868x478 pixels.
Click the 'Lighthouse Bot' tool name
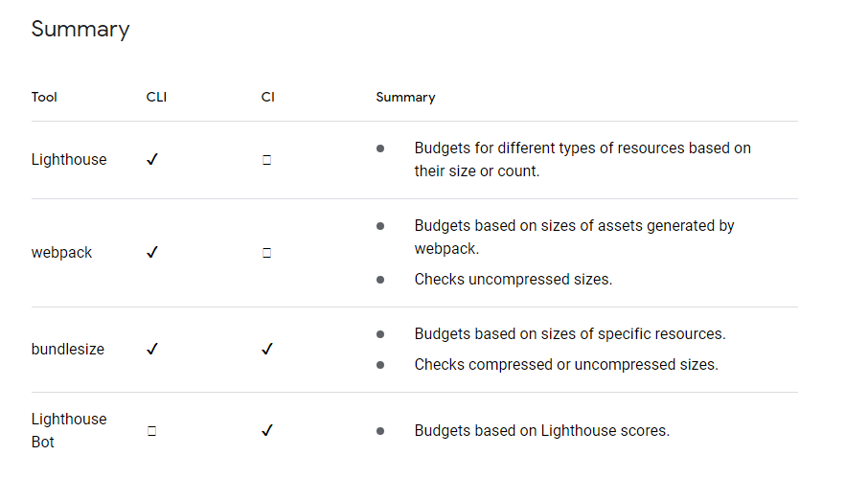pos(69,430)
